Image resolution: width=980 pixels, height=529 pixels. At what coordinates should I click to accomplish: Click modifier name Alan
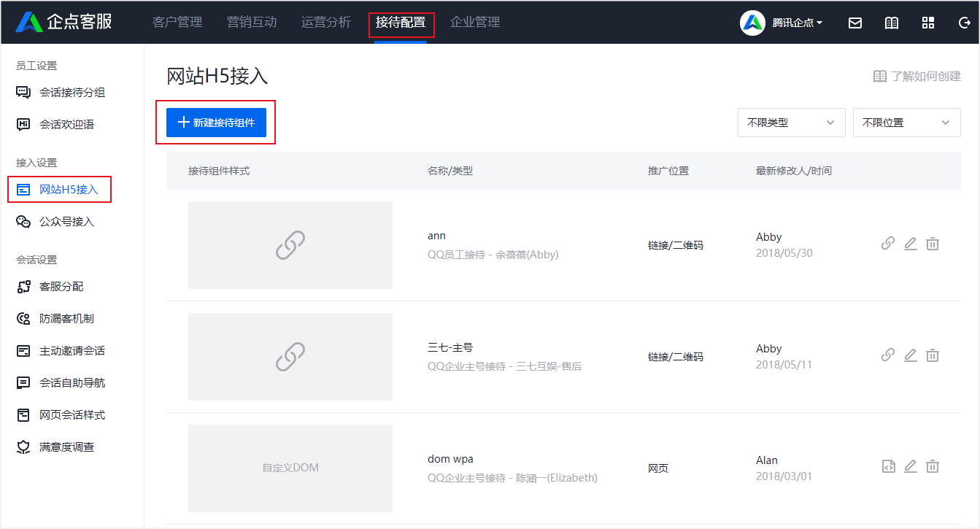[767, 460]
